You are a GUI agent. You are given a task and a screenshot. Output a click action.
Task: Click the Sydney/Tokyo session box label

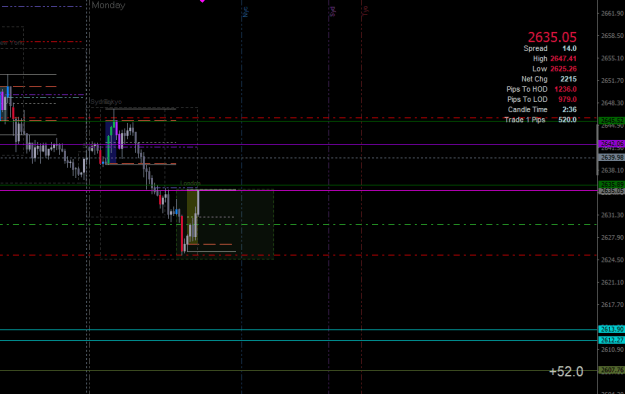(x=106, y=102)
